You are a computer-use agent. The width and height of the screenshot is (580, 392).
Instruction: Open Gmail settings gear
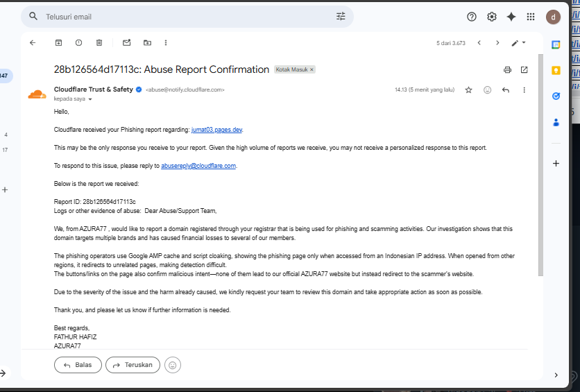coord(492,17)
